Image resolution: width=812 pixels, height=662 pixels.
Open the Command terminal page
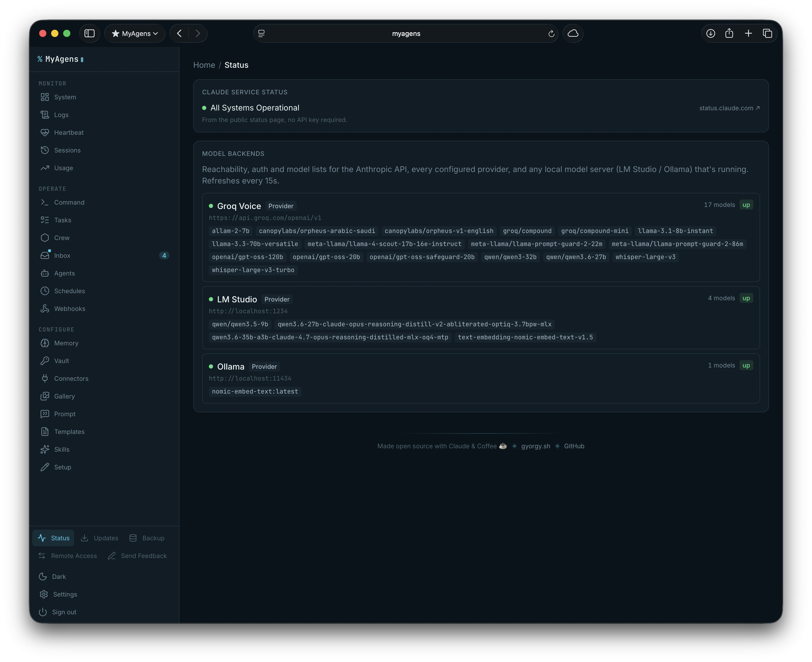(62, 203)
